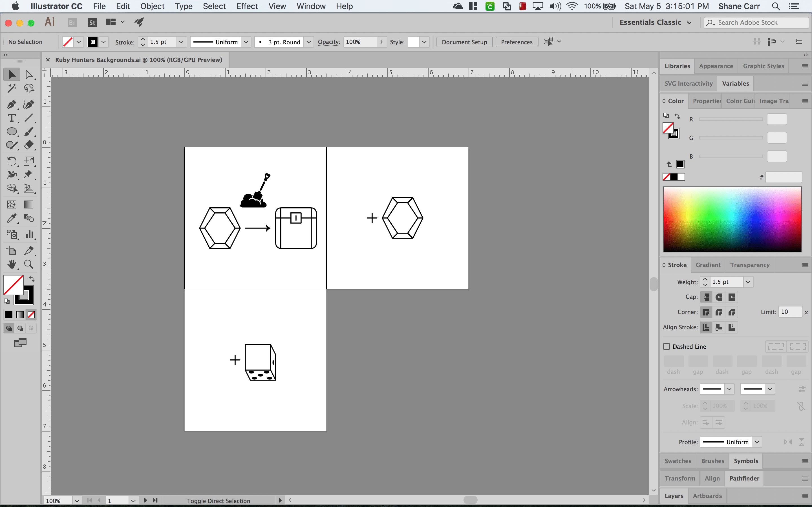812x507 pixels.
Task: Open the Effect menu
Action: coord(247,6)
